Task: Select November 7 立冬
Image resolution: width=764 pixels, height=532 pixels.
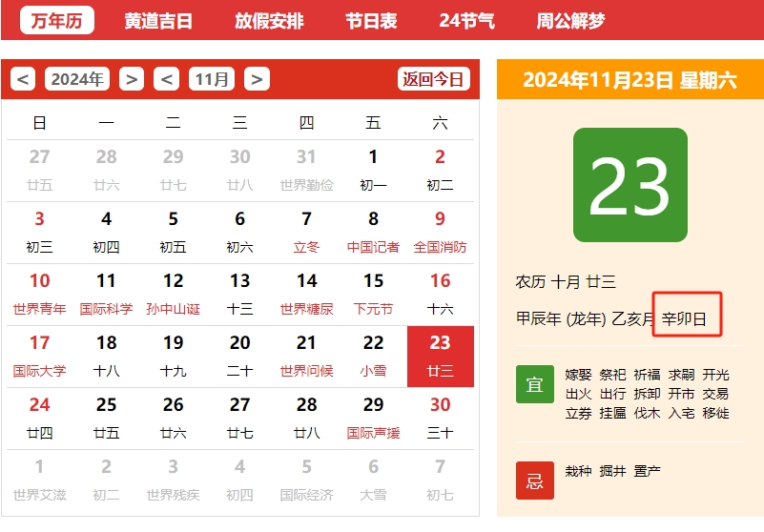Action: [306, 233]
